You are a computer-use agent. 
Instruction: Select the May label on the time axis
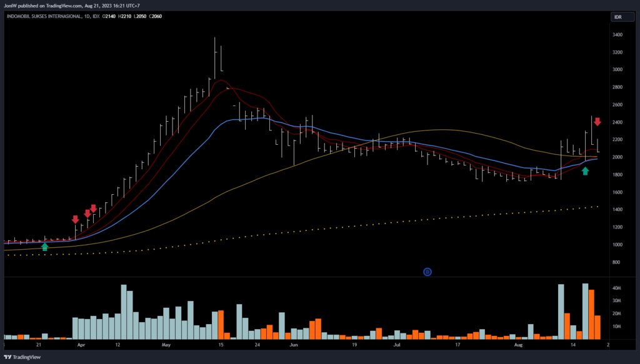tap(166, 344)
